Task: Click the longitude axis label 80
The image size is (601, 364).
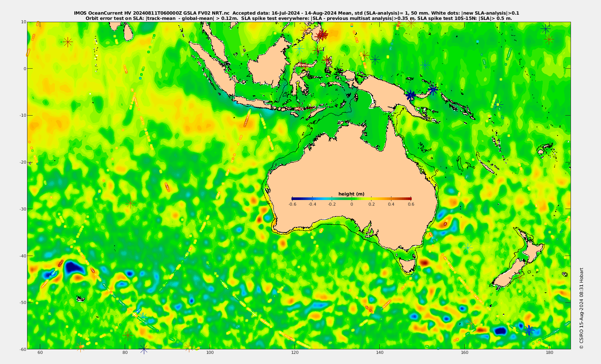Action: (125, 352)
